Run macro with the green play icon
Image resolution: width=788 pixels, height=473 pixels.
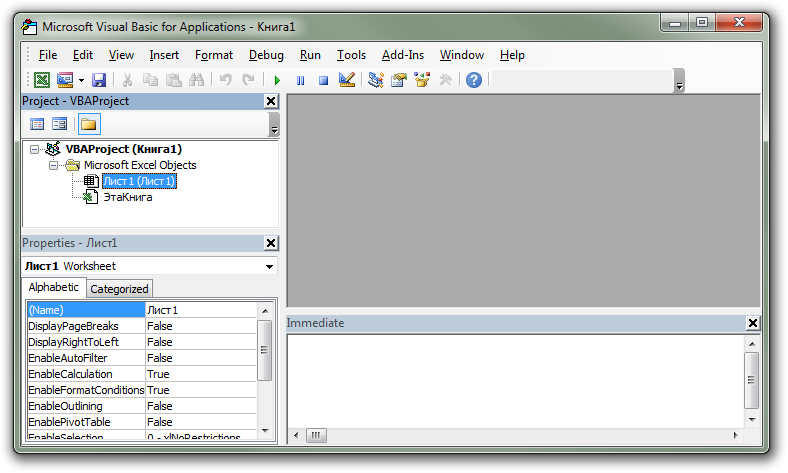coord(277,80)
